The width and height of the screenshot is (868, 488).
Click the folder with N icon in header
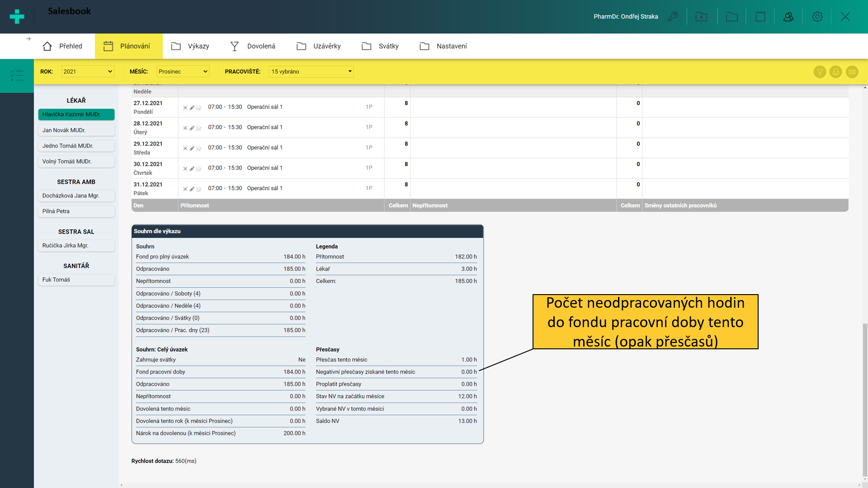701,17
